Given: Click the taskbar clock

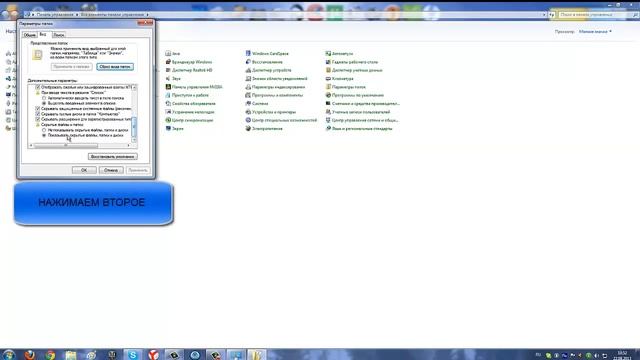Looking at the screenshot, I should (x=622, y=355).
